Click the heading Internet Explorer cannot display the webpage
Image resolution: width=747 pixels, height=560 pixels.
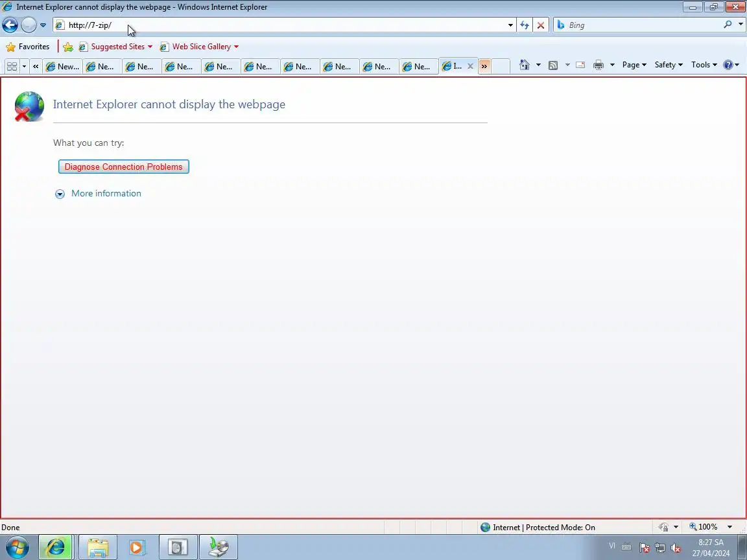tap(169, 104)
